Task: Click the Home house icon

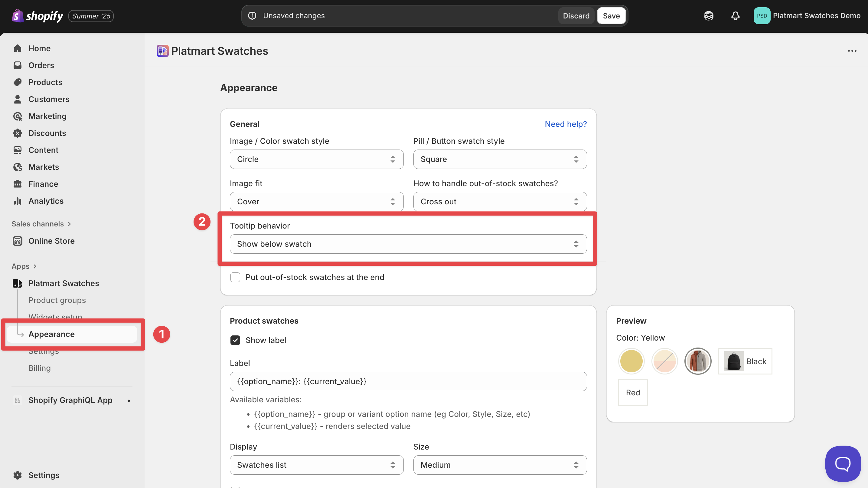Action: coord(18,48)
